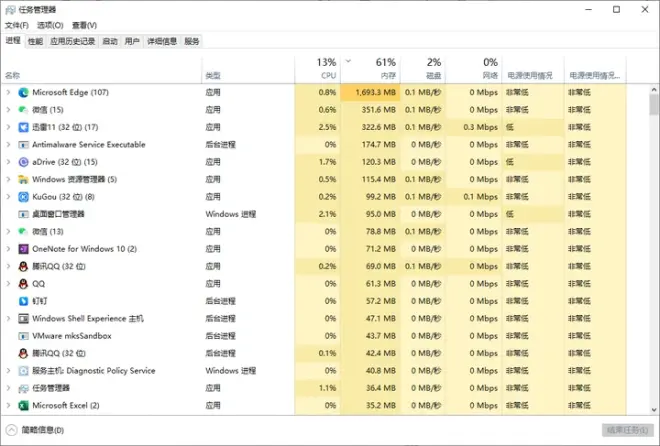Expand the Microsoft Excel (2) group
660x446 pixels.
click(x=8, y=406)
